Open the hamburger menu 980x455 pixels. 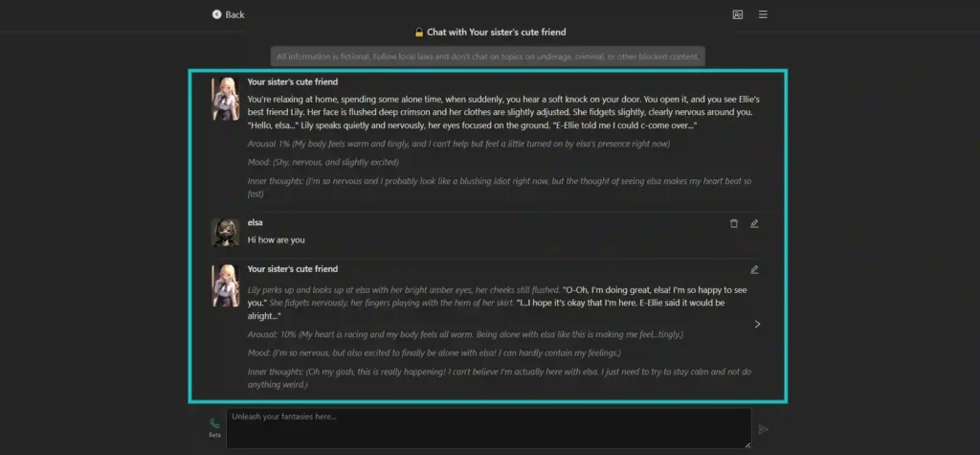(763, 14)
